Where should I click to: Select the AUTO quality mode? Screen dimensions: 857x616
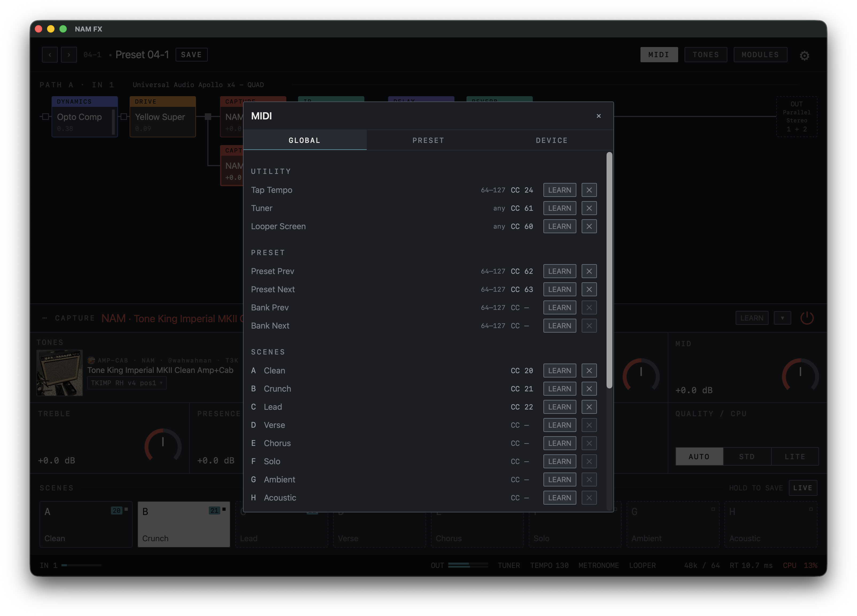coord(699,457)
